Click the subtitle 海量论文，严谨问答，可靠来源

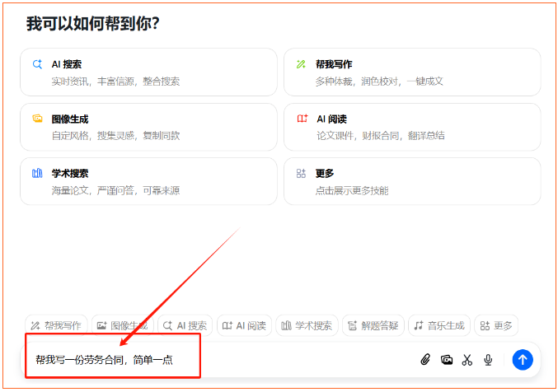tap(115, 191)
